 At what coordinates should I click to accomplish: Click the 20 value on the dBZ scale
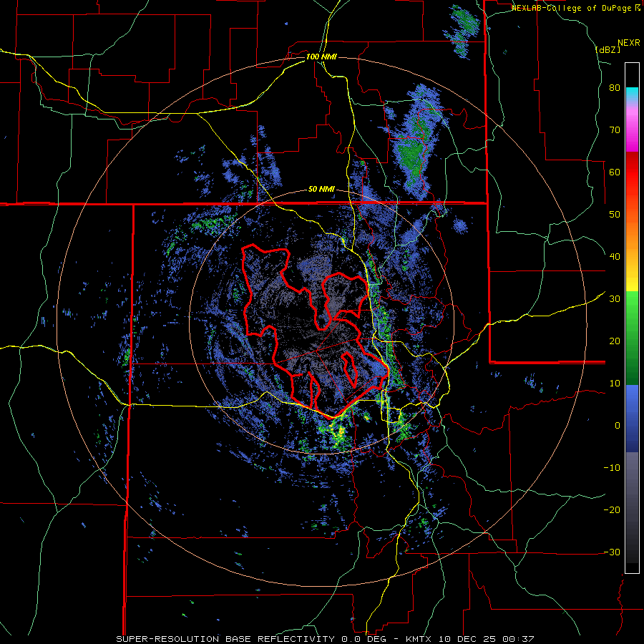[615, 341]
